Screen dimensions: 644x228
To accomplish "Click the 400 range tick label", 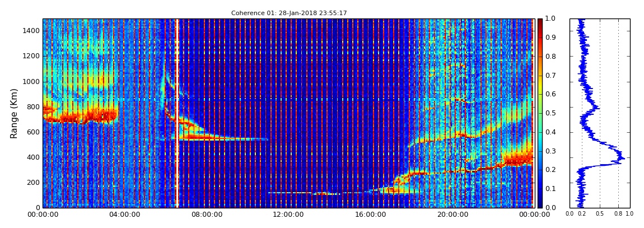I will click(x=33, y=157).
